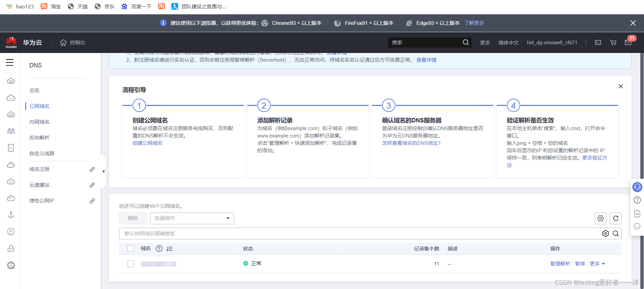This screenshot has height=289, width=644.
Task: Open 云速建站 in the DNS menu
Action: click(39, 185)
